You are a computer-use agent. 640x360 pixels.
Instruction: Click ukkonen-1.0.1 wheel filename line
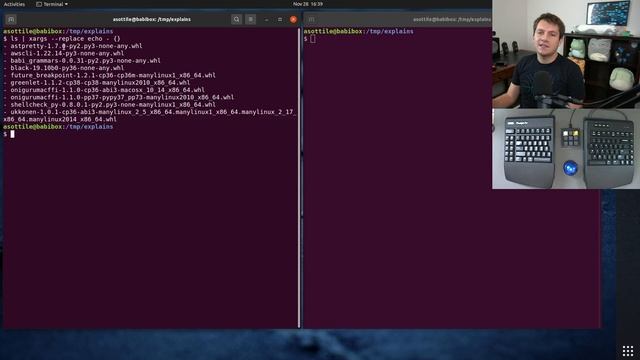coord(149,116)
